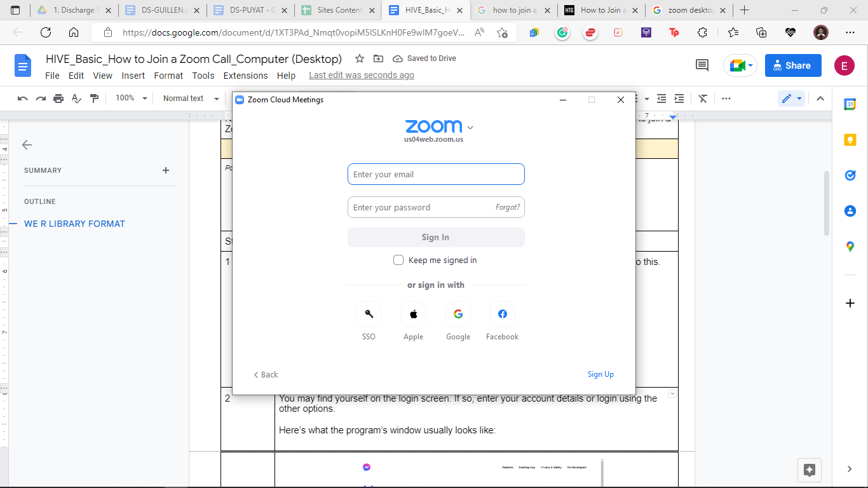868x488 pixels.
Task: Open the Insert menu
Action: (x=133, y=76)
